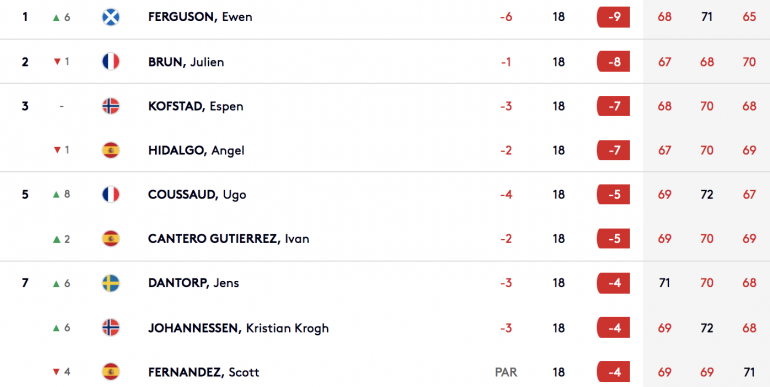Viewport: 770px width, 387px height.
Task: Click Norway flag icon beside Johannessen
Action: pos(110,328)
